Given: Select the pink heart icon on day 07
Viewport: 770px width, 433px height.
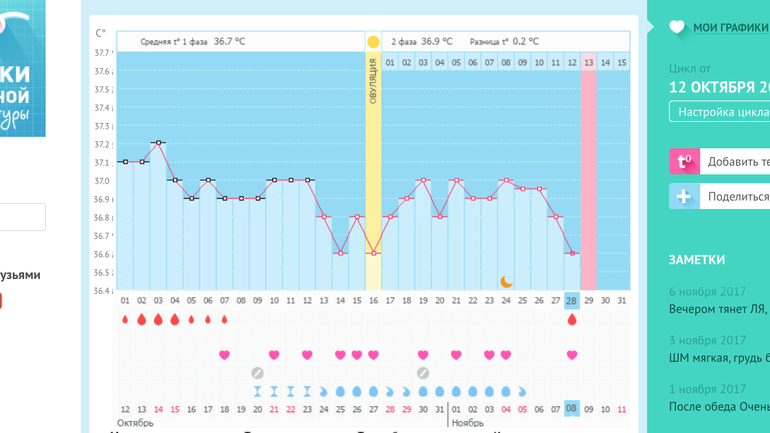Looking at the screenshot, I should [224, 355].
